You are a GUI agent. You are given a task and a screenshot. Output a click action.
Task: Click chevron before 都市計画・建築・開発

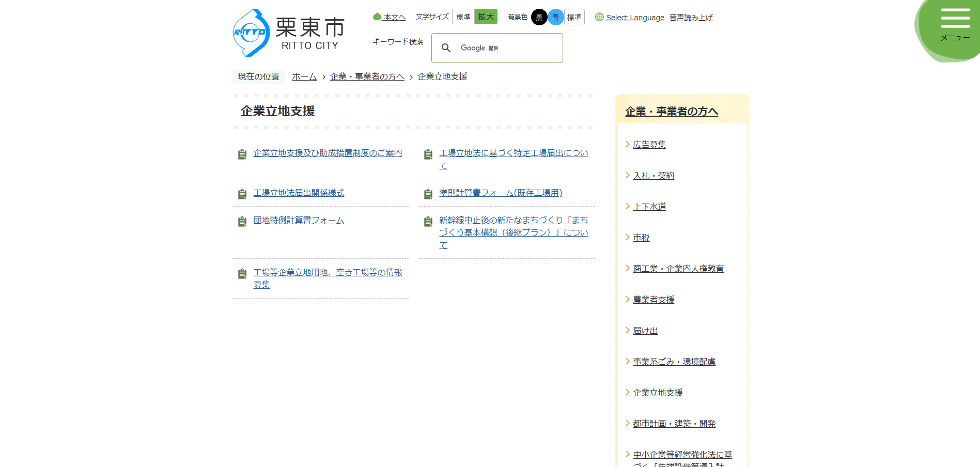coord(628,423)
